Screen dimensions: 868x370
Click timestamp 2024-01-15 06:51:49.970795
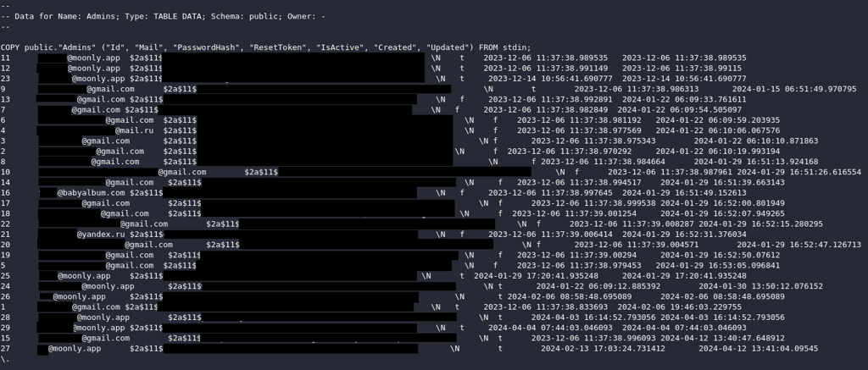pyautogui.click(x=793, y=89)
